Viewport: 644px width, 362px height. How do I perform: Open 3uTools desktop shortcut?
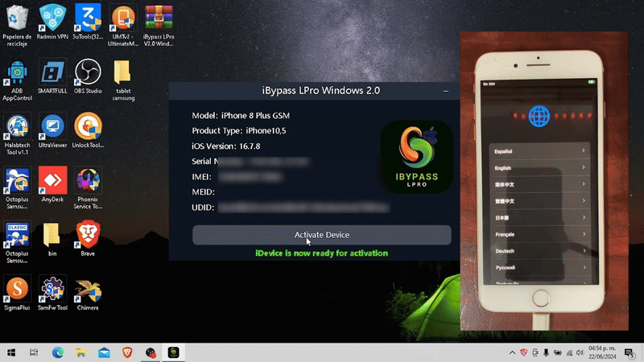pyautogui.click(x=88, y=23)
